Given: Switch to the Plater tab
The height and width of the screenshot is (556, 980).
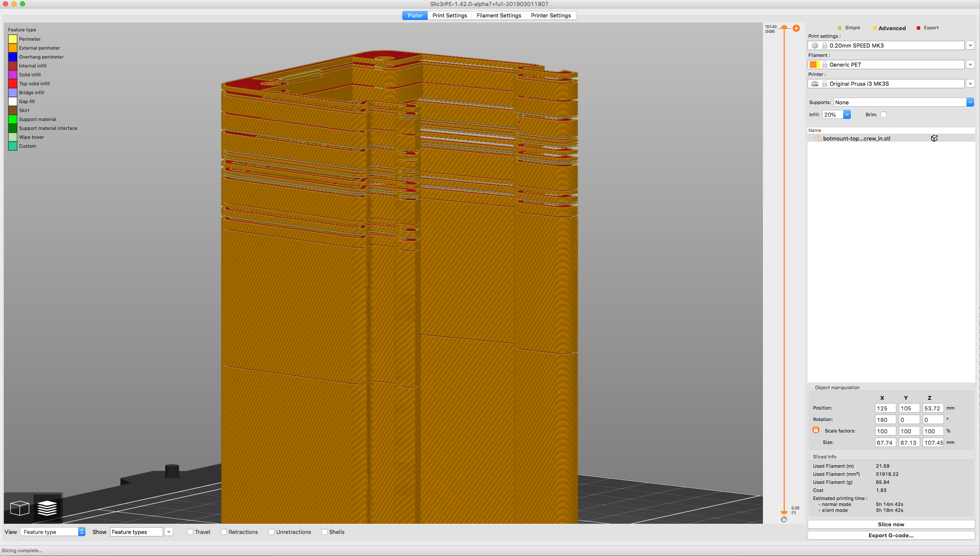Looking at the screenshot, I should click(x=415, y=15).
